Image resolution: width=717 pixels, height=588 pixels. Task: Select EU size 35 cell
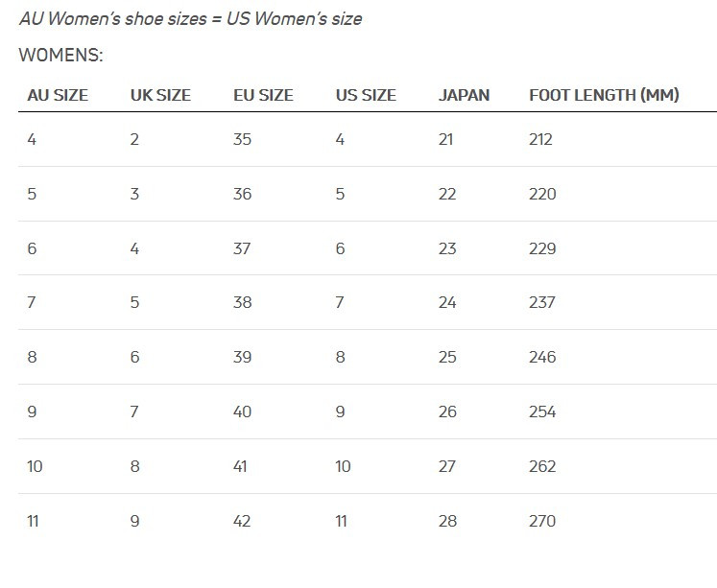[x=242, y=139]
